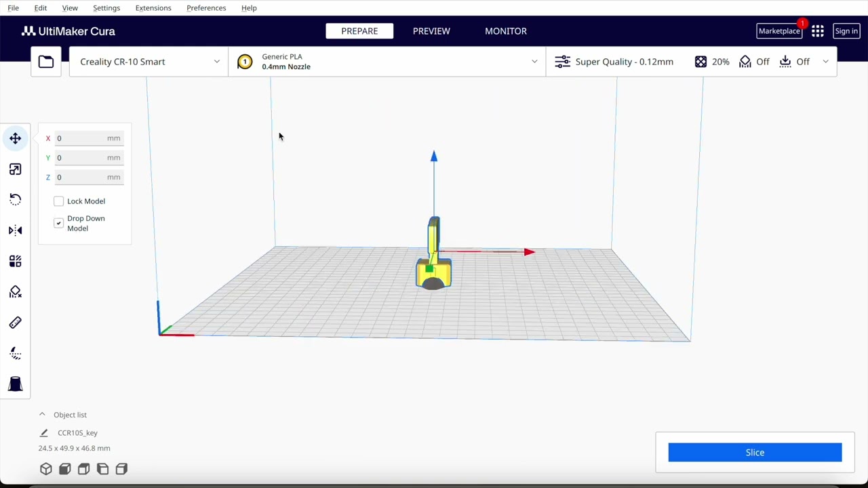The width and height of the screenshot is (868, 488).
Task: Rename CCR10S_key with pencil icon
Action: point(44,433)
